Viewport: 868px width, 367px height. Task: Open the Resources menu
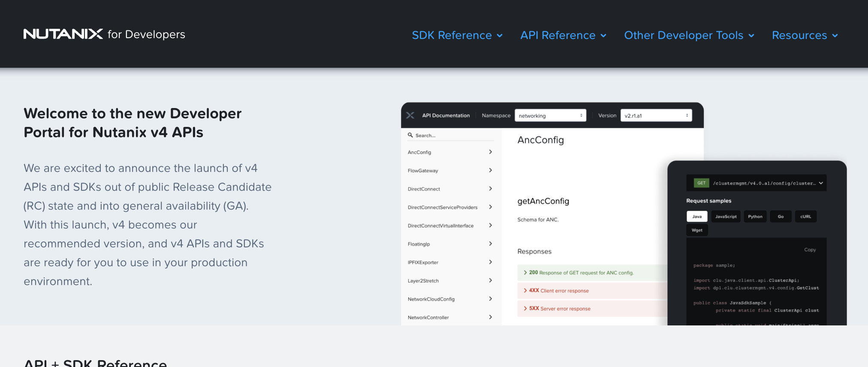coord(805,35)
